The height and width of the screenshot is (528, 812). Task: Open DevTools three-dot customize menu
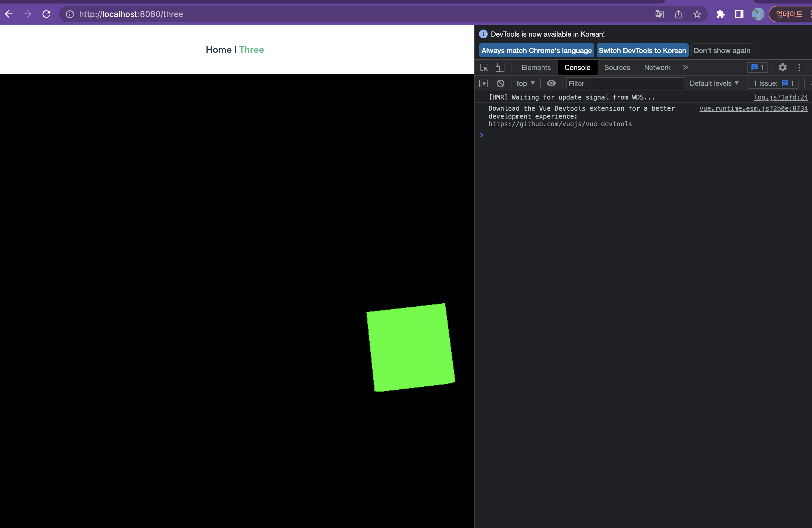click(x=799, y=68)
